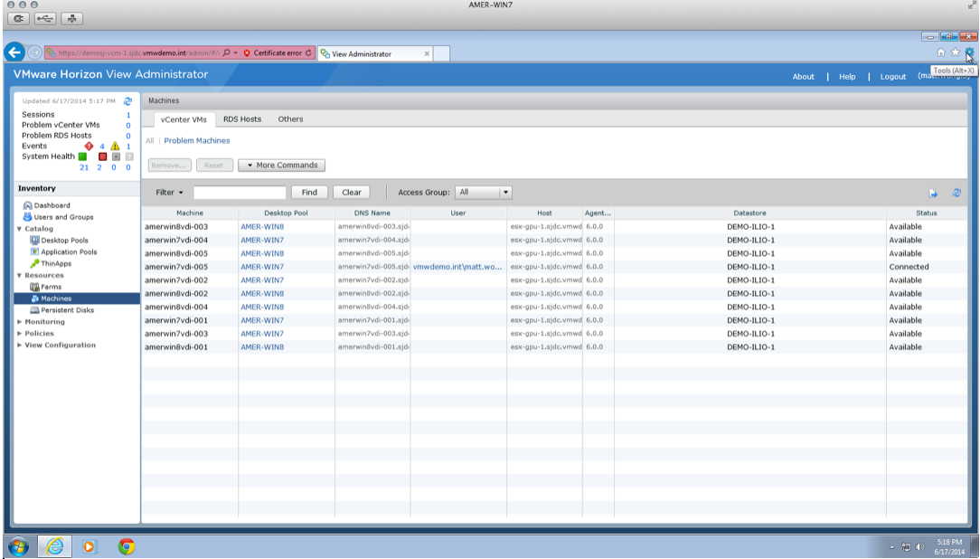Open the favorites star icon
Viewport: 980px width, 559px height.
tap(955, 52)
